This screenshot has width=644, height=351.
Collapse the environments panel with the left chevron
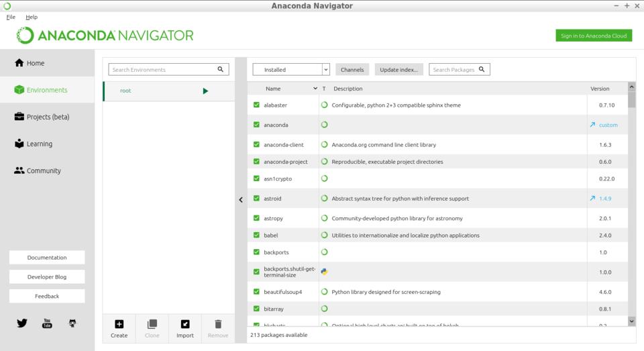point(241,199)
